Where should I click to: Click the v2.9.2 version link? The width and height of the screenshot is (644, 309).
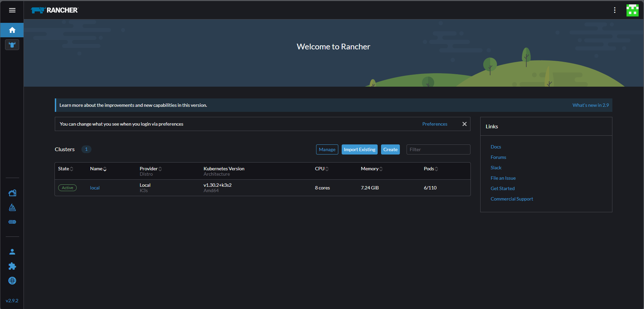[12, 301]
